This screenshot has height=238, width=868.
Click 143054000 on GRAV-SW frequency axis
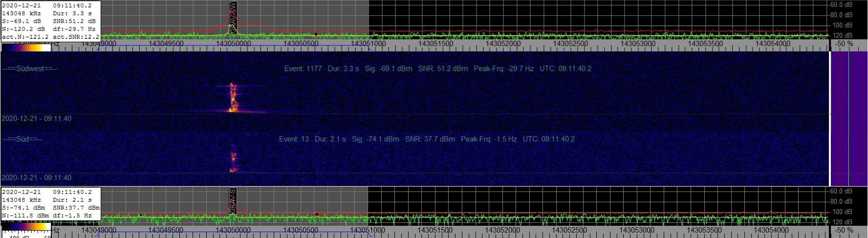point(773,44)
